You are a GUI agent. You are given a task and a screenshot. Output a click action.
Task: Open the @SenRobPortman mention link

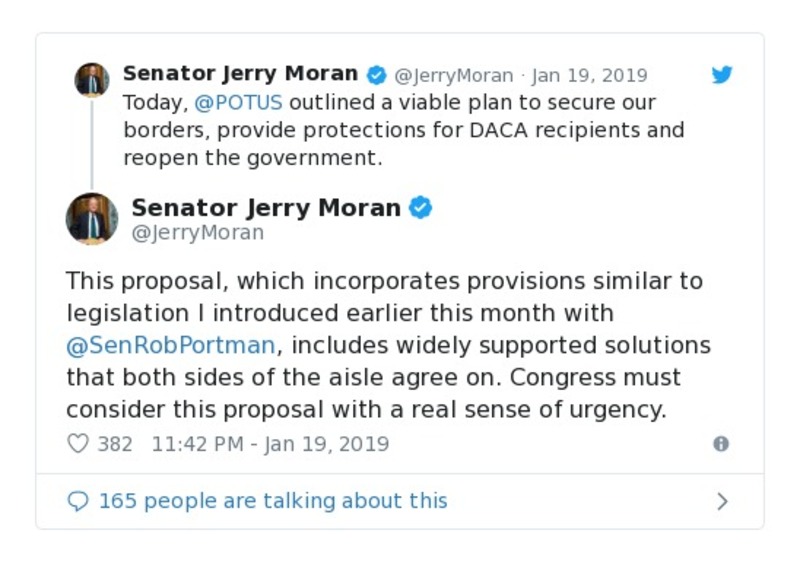[x=169, y=345]
